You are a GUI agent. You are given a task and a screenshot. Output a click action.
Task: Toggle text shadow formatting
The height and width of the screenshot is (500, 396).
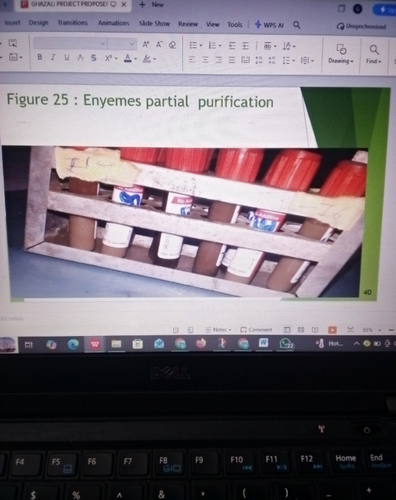tap(80, 58)
